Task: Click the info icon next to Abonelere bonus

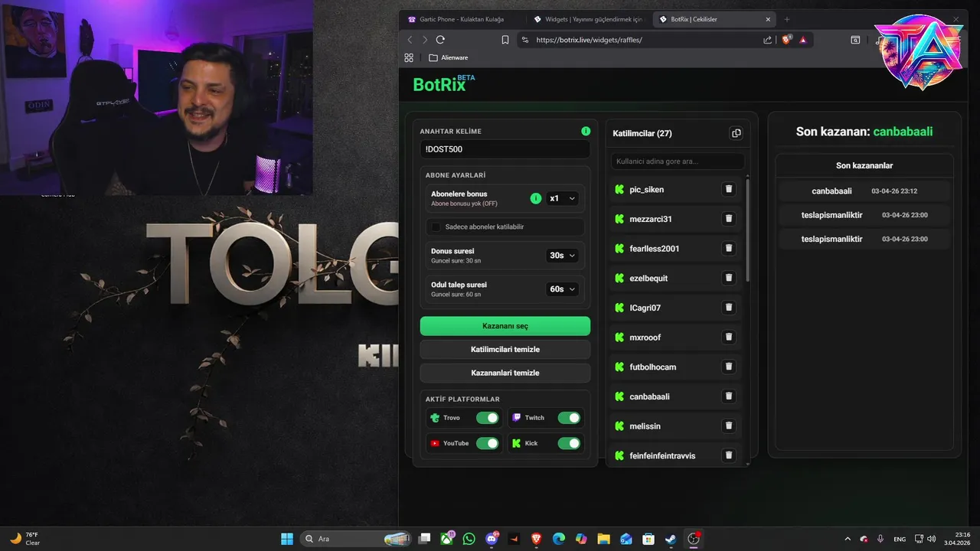Action: 536,198
